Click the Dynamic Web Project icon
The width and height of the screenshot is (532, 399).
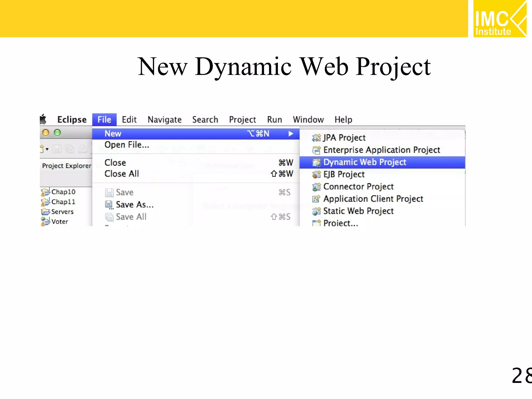316,162
